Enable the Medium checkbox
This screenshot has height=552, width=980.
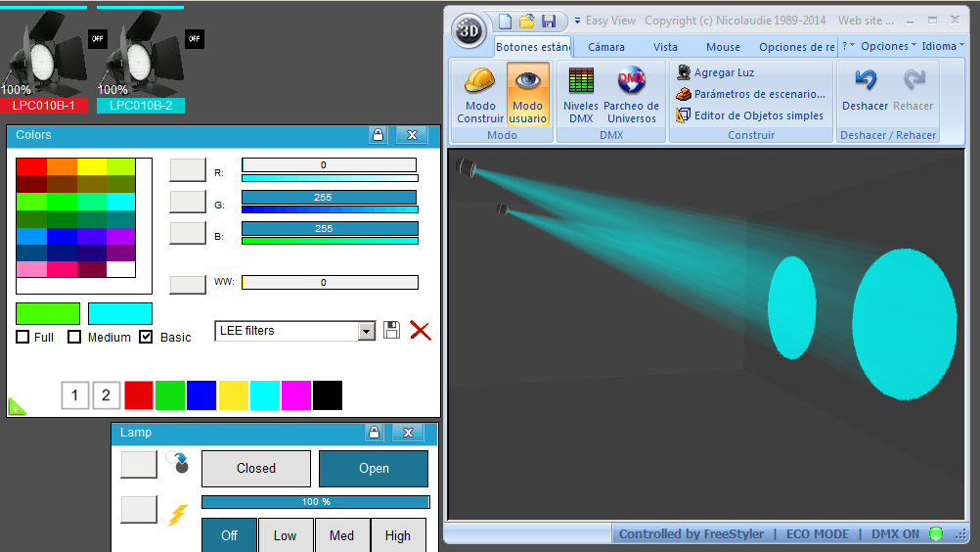point(74,337)
